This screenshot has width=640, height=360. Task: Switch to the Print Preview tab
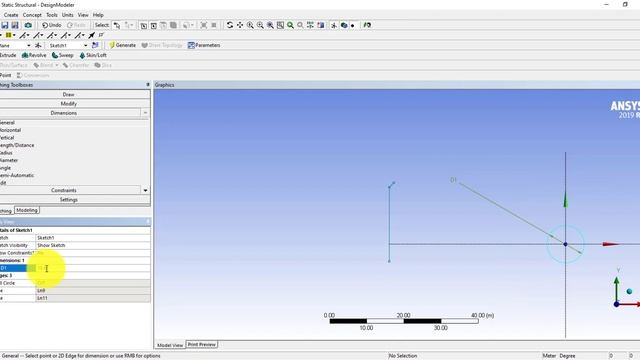(x=202, y=344)
